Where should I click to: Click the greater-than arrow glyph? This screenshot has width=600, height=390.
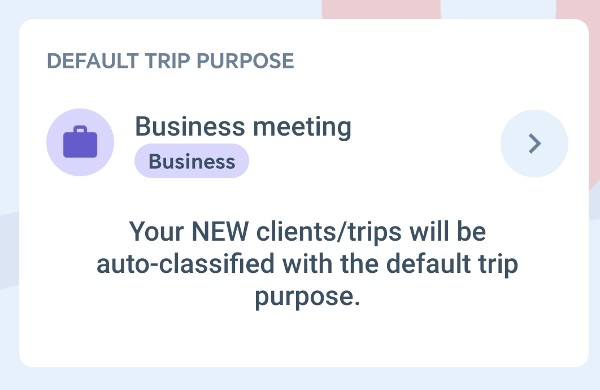click(x=535, y=144)
